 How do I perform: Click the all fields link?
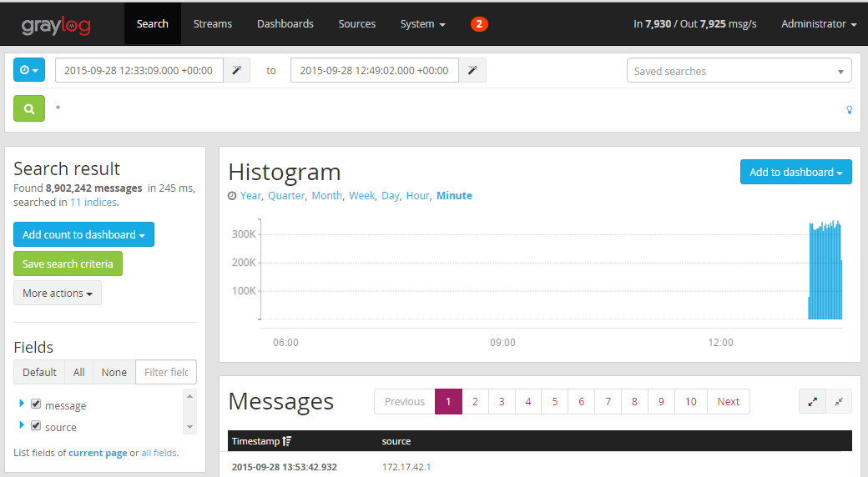159,453
